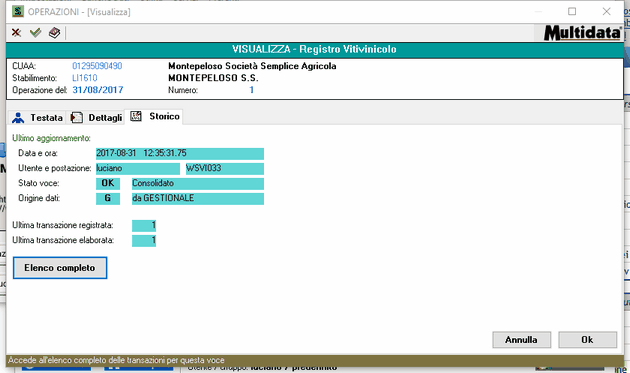Screen dimensions: 630x373
Task: Click the Origine dati G code field
Action: [108, 199]
